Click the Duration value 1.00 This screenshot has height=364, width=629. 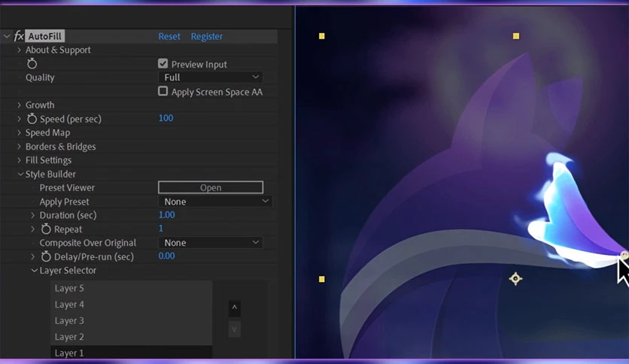click(x=166, y=215)
